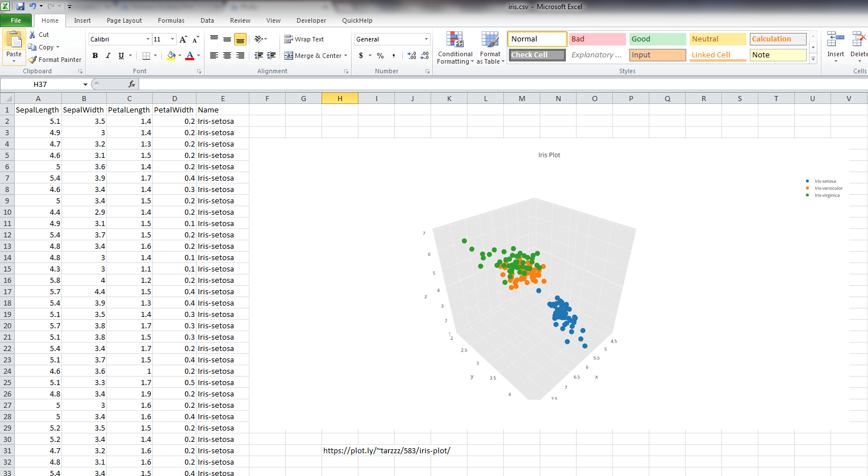This screenshot has width=868, height=476.
Task: Click the formula bar input
Action: (503, 84)
